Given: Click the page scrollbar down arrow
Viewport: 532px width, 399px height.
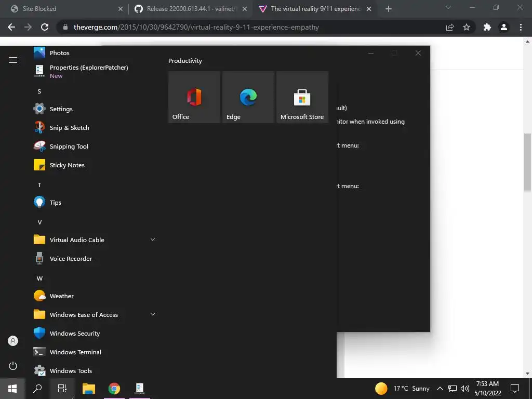Looking at the screenshot, I should tap(527, 374).
